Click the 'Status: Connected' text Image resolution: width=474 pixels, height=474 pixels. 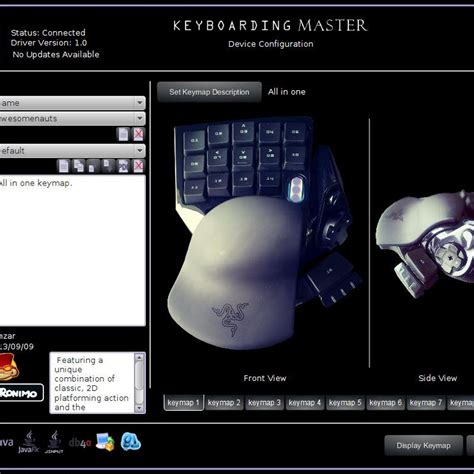coord(48,33)
